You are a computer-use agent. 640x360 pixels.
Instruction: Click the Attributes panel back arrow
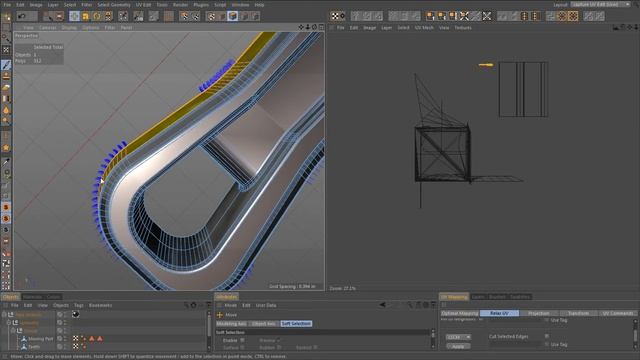click(382, 305)
